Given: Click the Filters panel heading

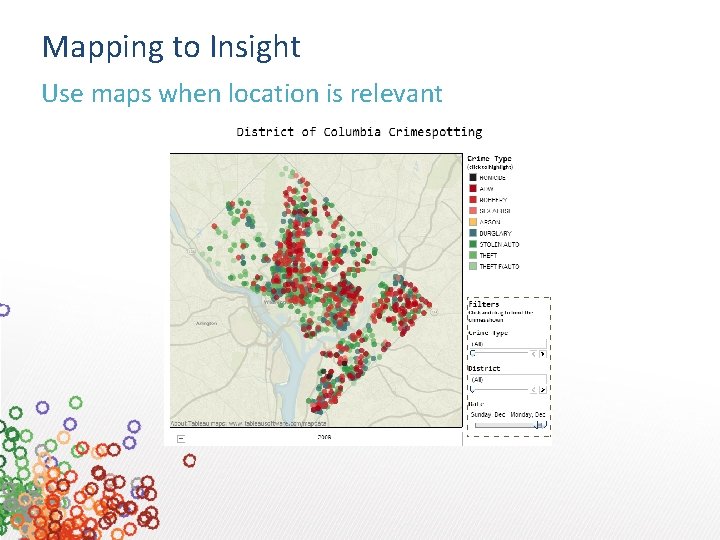Looking at the screenshot, I should click(484, 304).
